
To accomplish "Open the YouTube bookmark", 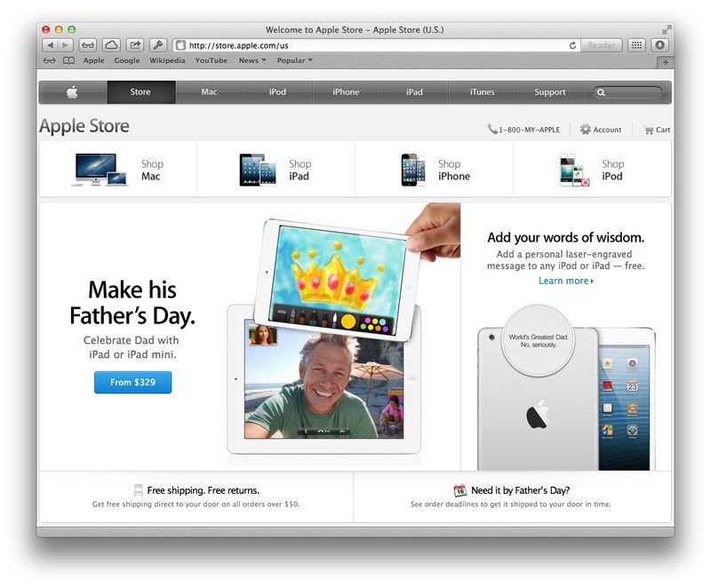I will coord(212,60).
